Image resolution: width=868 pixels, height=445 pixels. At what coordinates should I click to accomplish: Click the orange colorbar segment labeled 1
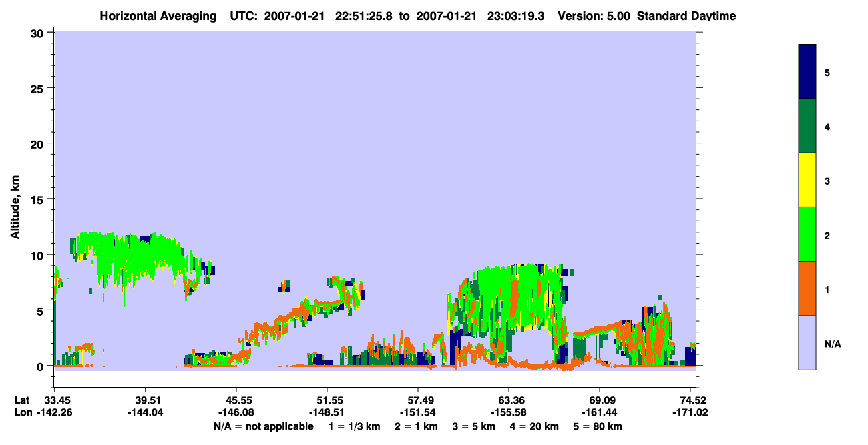click(807, 288)
